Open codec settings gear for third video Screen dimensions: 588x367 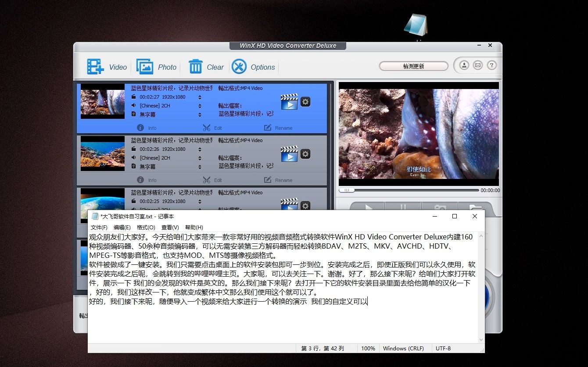(x=305, y=206)
